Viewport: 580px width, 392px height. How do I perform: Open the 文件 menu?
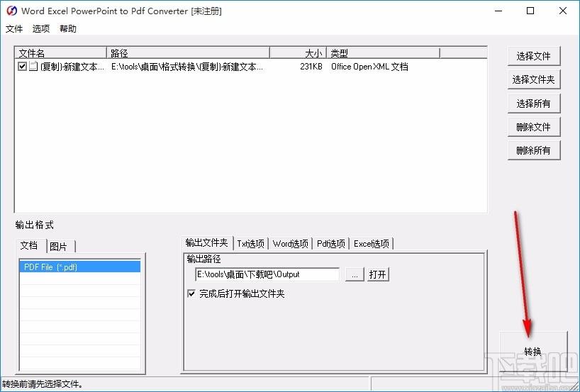14,29
